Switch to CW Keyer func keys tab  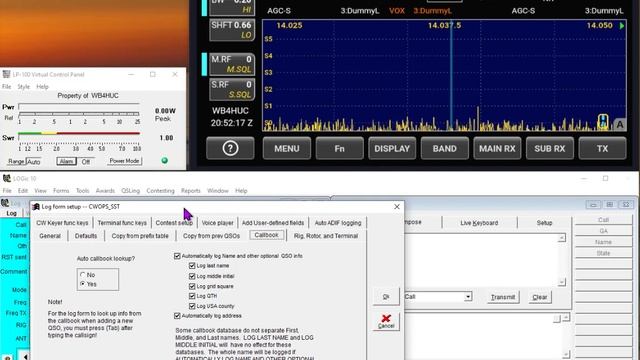click(x=62, y=223)
